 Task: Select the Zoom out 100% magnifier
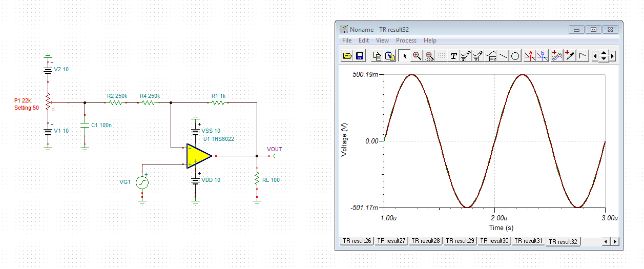click(x=429, y=56)
